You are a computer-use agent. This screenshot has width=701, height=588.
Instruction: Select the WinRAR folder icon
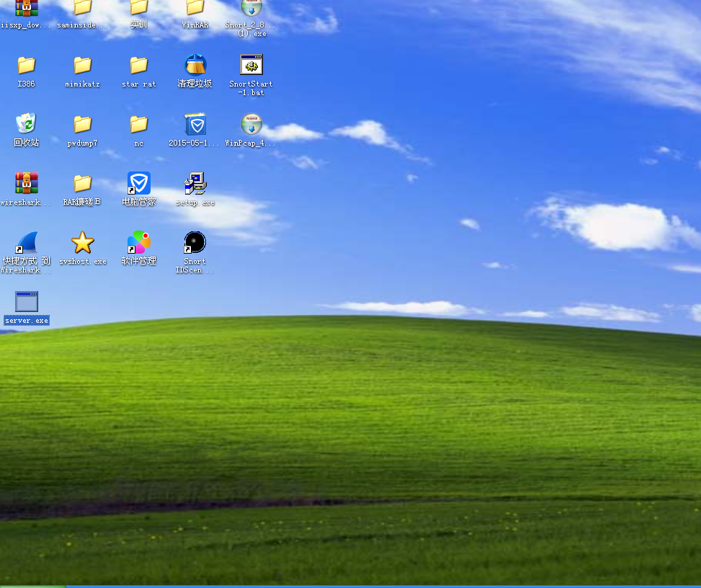tap(195, 7)
